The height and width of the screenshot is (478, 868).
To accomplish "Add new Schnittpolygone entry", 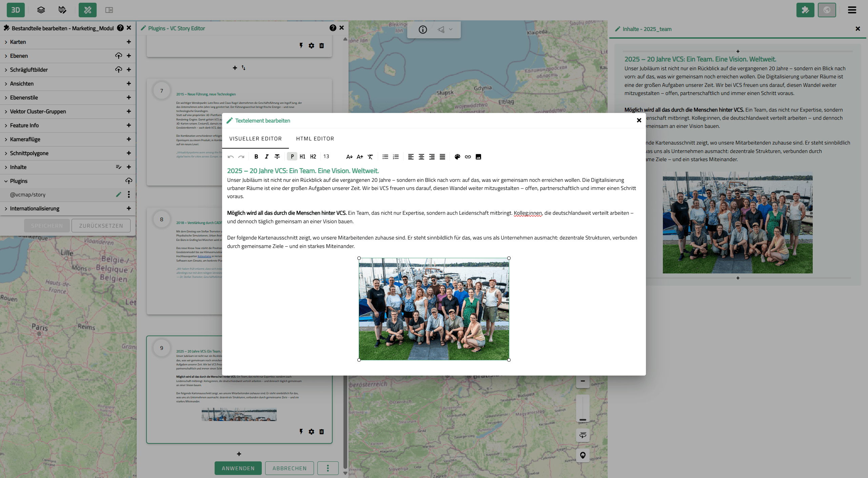I will (x=129, y=153).
